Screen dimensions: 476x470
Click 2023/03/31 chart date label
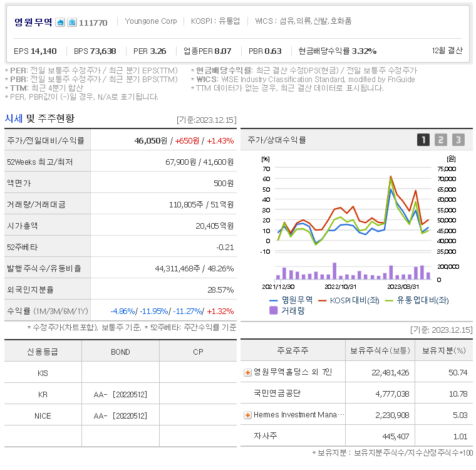point(403,286)
